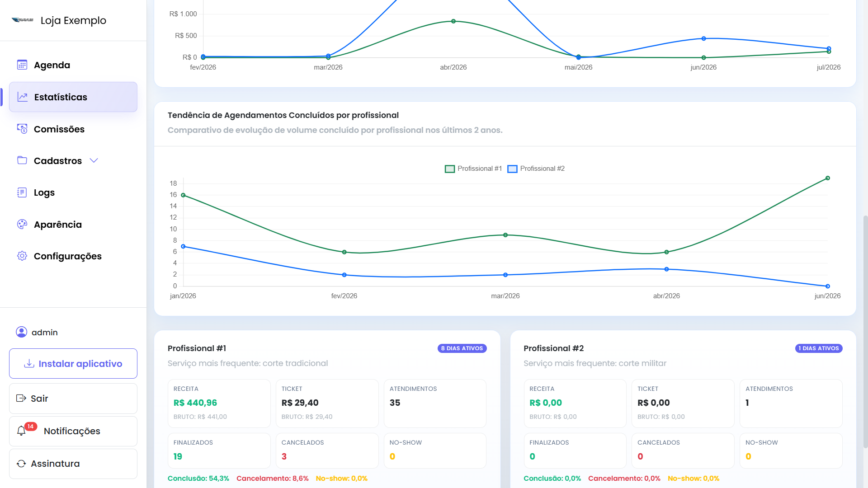The image size is (868, 488).
Task: Click the page vertical scrollbar
Action: tap(865, 332)
